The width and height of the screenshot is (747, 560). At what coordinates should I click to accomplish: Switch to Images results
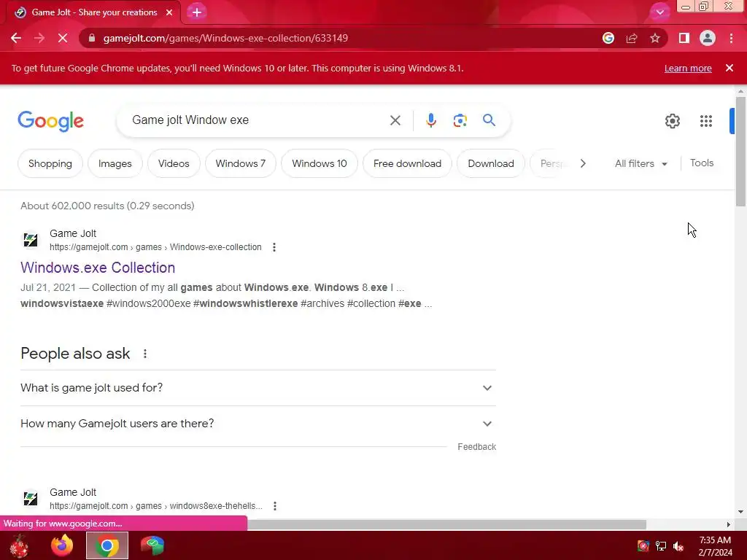tap(115, 163)
